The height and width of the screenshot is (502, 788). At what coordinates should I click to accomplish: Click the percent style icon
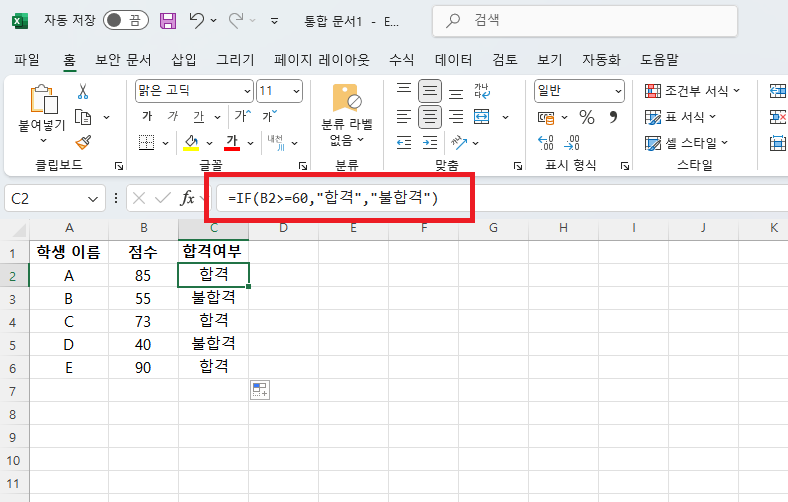586,117
